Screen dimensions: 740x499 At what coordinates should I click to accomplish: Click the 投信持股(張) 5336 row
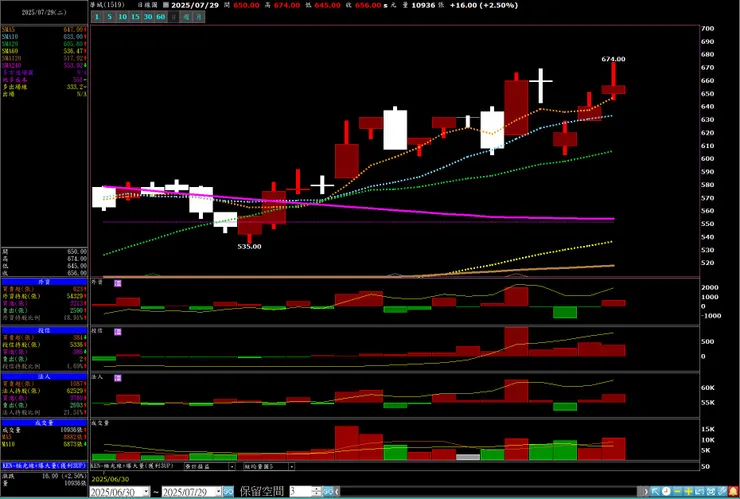point(44,345)
